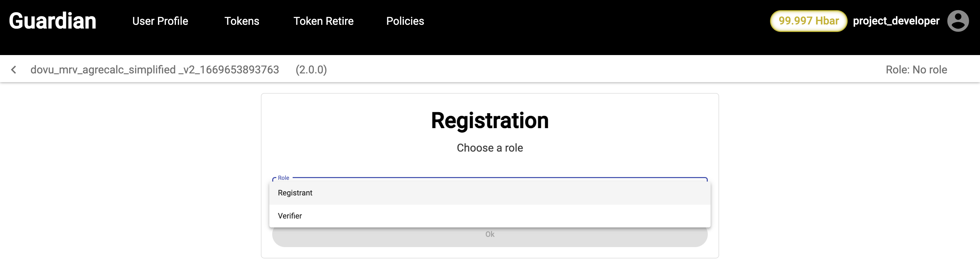Open the User Profile menu

160,21
